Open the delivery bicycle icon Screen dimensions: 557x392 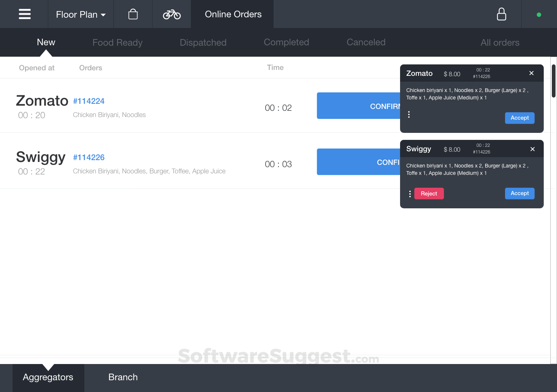[x=172, y=14]
